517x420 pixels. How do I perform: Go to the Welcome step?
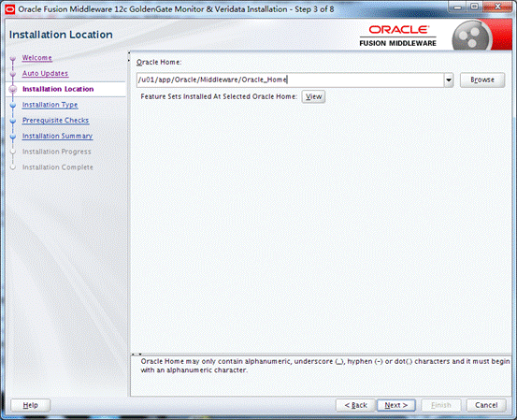coord(37,58)
